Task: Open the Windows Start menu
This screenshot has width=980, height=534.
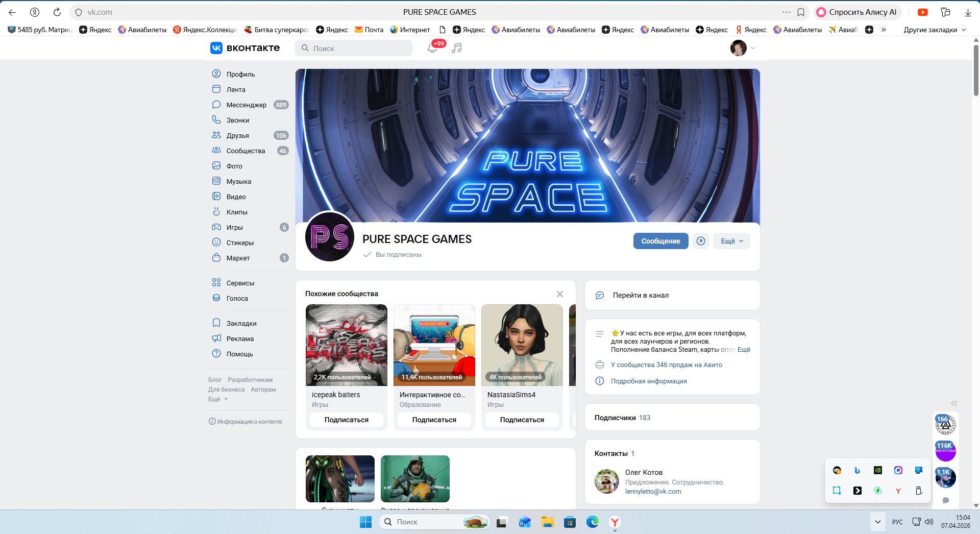Action: click(365, 522)
